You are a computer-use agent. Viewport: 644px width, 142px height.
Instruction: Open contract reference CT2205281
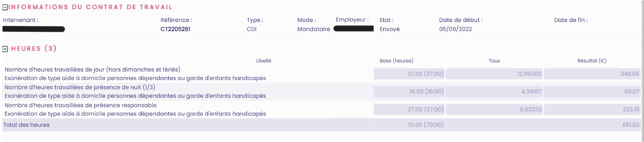pos(175,29)
